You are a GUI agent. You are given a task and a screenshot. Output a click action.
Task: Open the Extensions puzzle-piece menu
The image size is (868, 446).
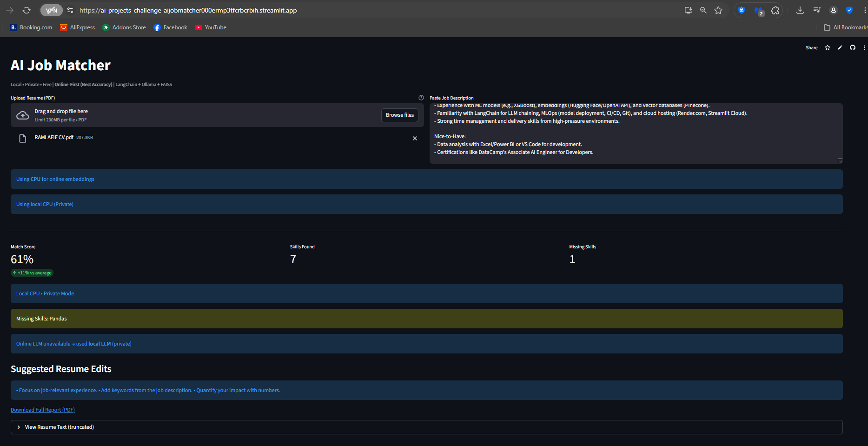click(775, 10)
